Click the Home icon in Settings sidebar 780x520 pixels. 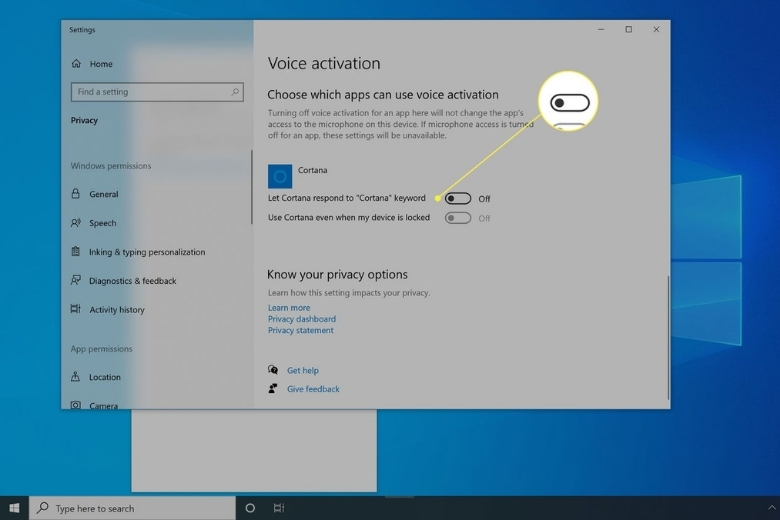pyautogui.click(x=76, y=64)
